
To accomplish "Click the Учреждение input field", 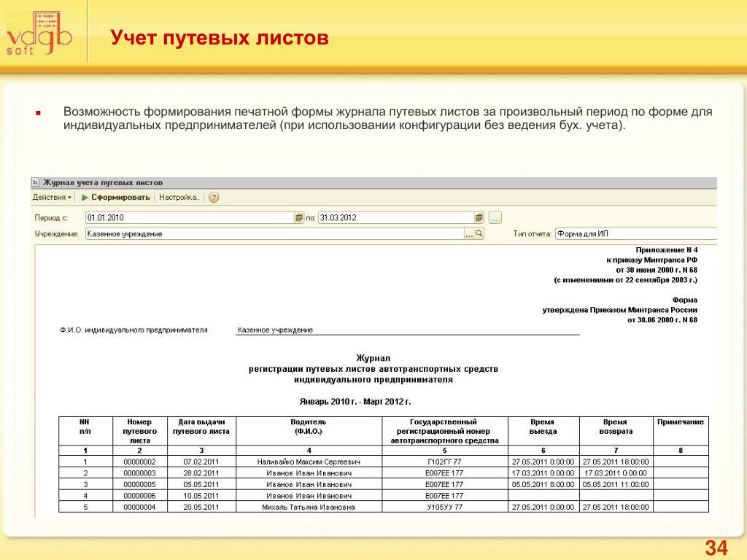I will click(x=274, y=234).
